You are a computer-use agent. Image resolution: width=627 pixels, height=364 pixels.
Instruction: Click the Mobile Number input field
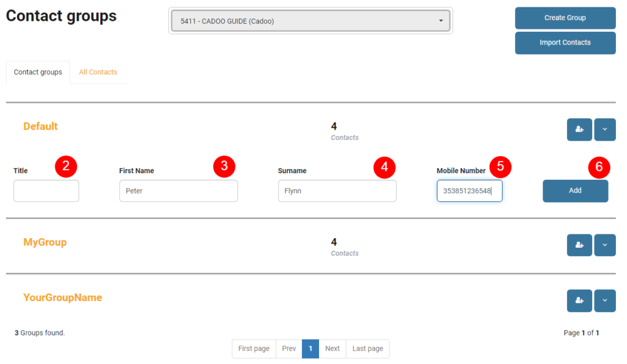click(x=470, y=191)
